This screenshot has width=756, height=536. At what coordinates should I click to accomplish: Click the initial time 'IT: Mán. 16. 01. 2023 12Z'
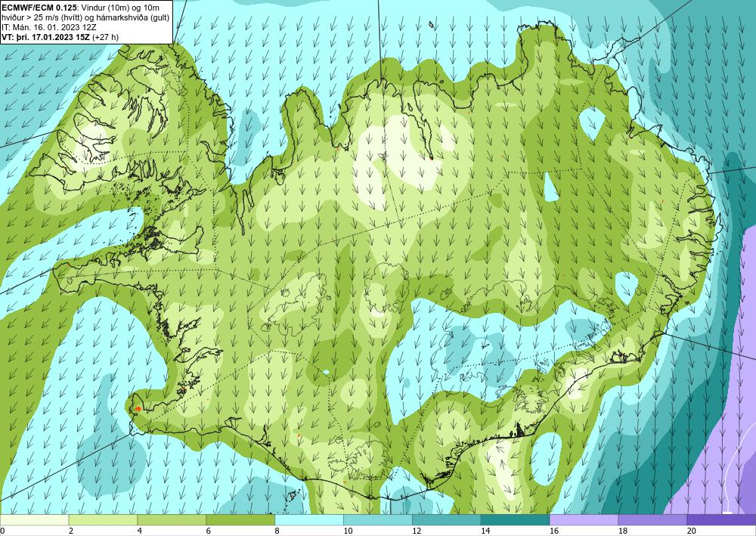tap(49, 27)
